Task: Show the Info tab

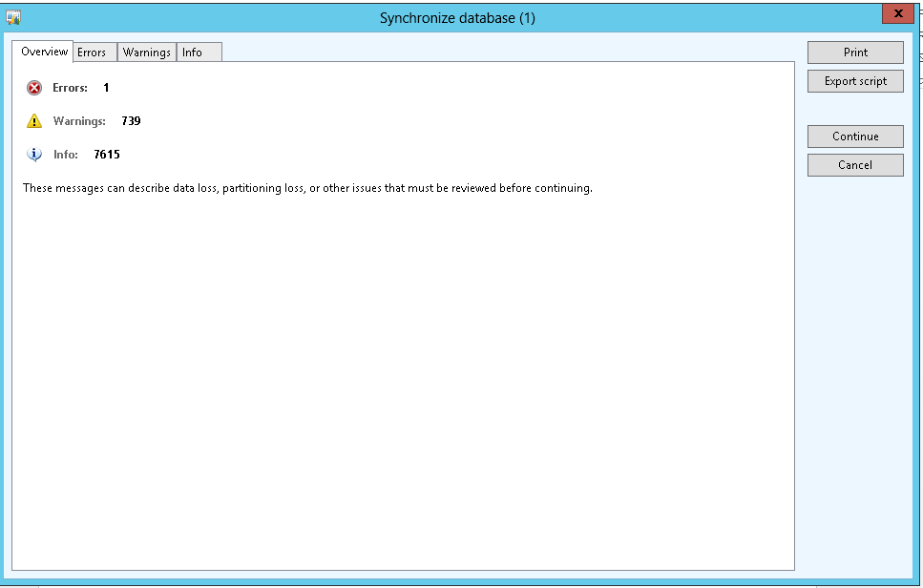Action: pyautogui.click(x=193, y=52)
